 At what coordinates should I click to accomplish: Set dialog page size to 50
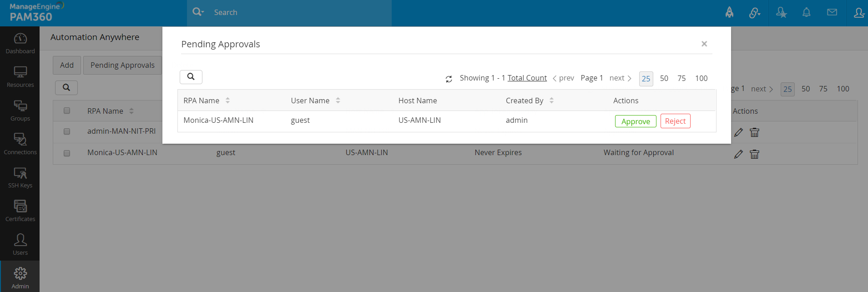[664, 78]
